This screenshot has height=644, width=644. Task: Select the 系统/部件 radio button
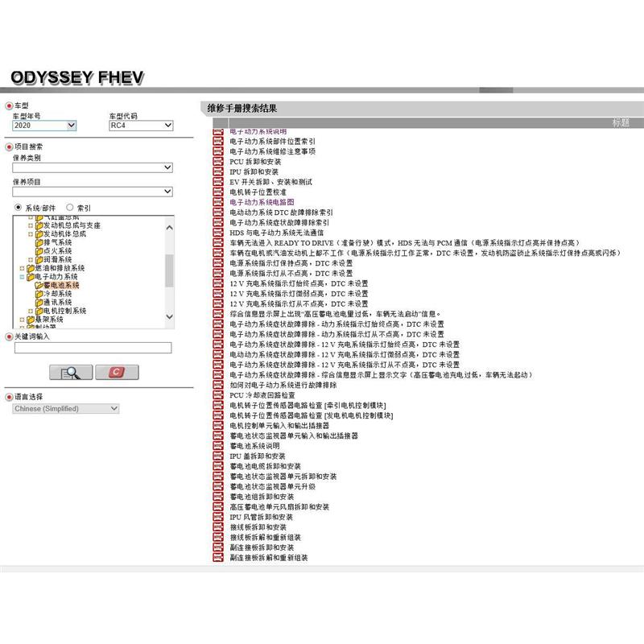click(18, 208)
